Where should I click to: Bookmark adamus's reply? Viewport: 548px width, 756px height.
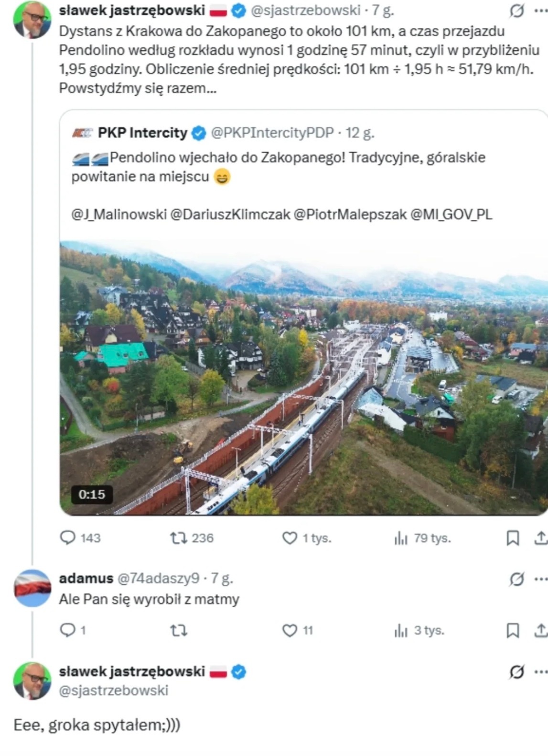click(x=513, y=631)
